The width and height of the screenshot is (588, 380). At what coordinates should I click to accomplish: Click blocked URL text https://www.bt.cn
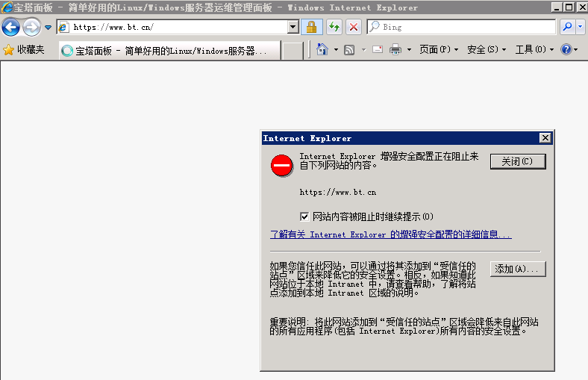337,193
